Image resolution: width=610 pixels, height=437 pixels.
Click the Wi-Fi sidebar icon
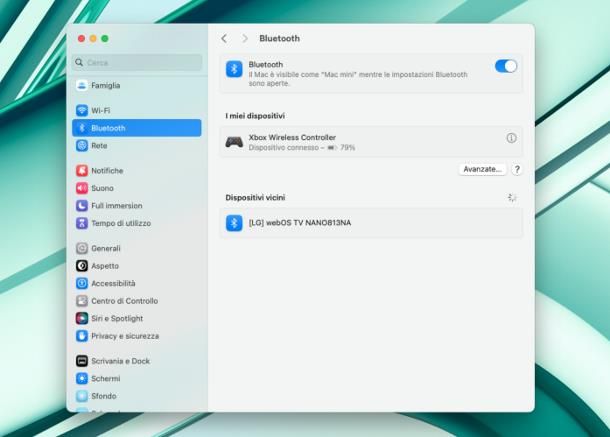pyautogui.click(x=82, y=110)
